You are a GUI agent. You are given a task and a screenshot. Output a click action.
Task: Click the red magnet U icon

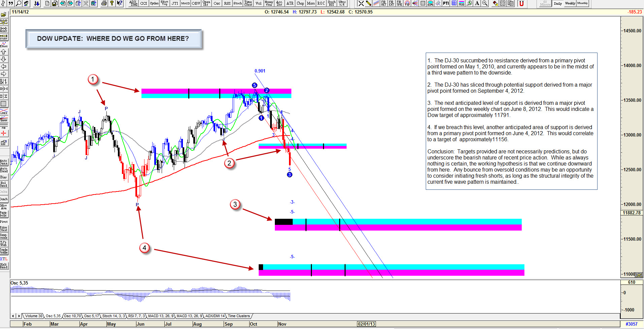(x=521, y=3)
